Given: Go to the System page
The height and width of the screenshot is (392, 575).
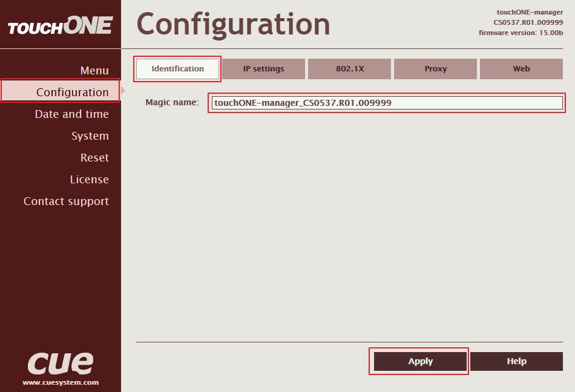Looking at the screenshot, I should [90, 136].
